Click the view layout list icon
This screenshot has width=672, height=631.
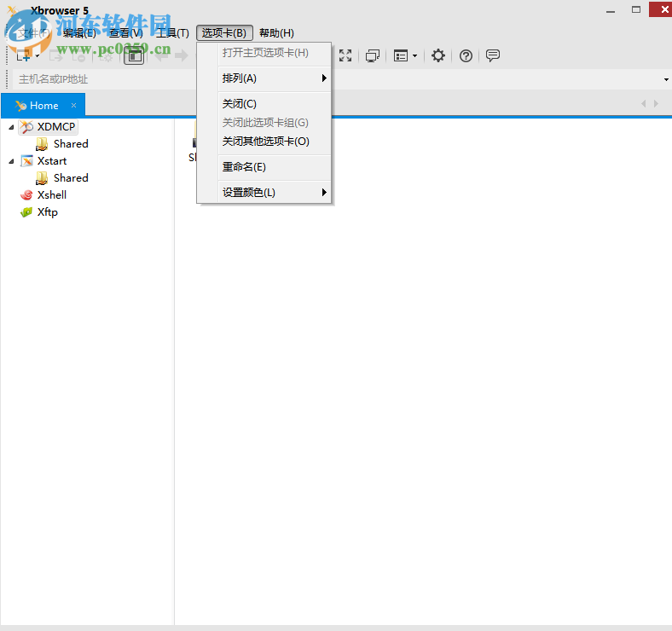[x=401, y=55]
